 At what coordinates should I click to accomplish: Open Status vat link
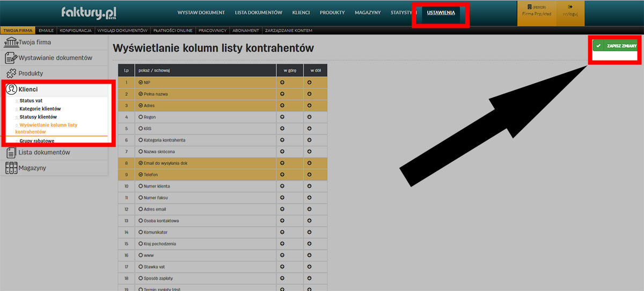[31, 100]
